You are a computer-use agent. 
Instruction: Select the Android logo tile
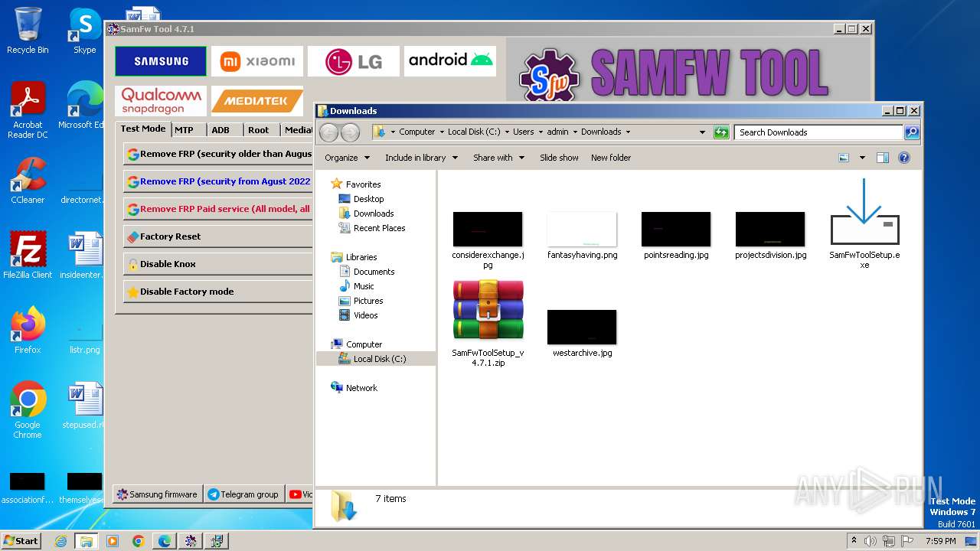[450, 61]
